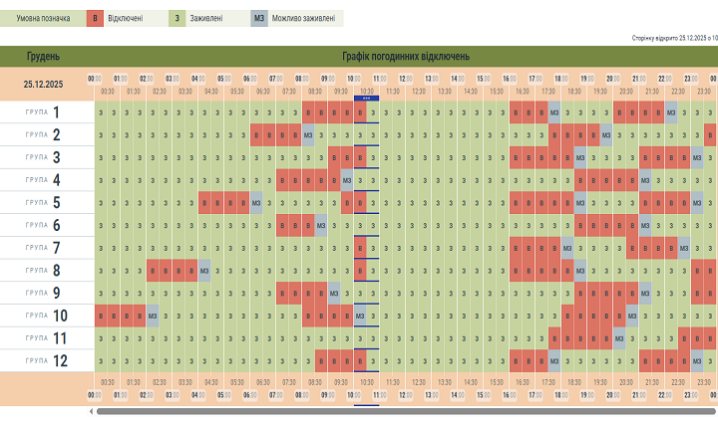Click the 'Графік погодинних відключень' title bar

(x=405, y=57)
